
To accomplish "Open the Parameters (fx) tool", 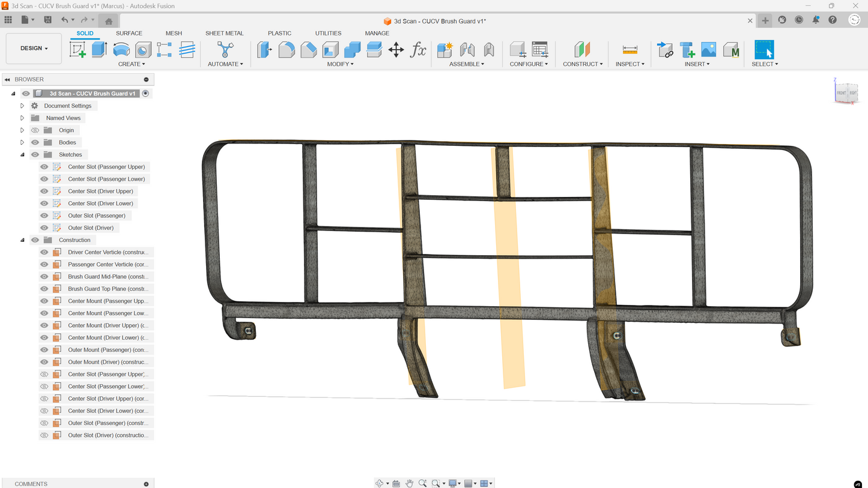I will (418, 50).
